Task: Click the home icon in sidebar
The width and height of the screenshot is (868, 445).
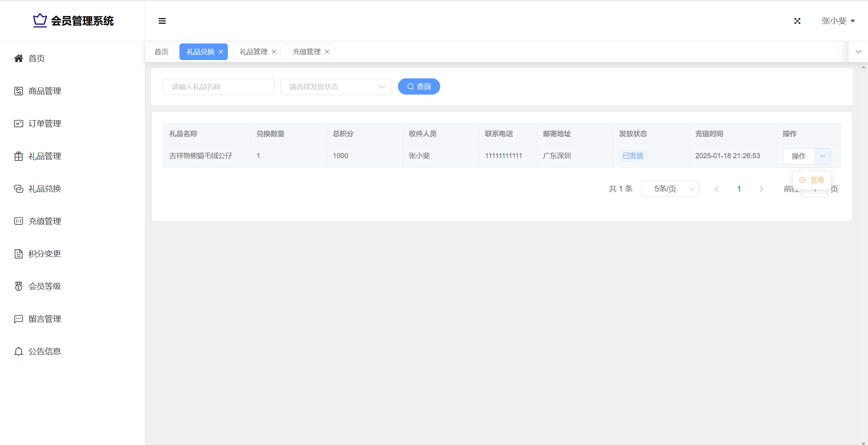Action: [18, 59]
